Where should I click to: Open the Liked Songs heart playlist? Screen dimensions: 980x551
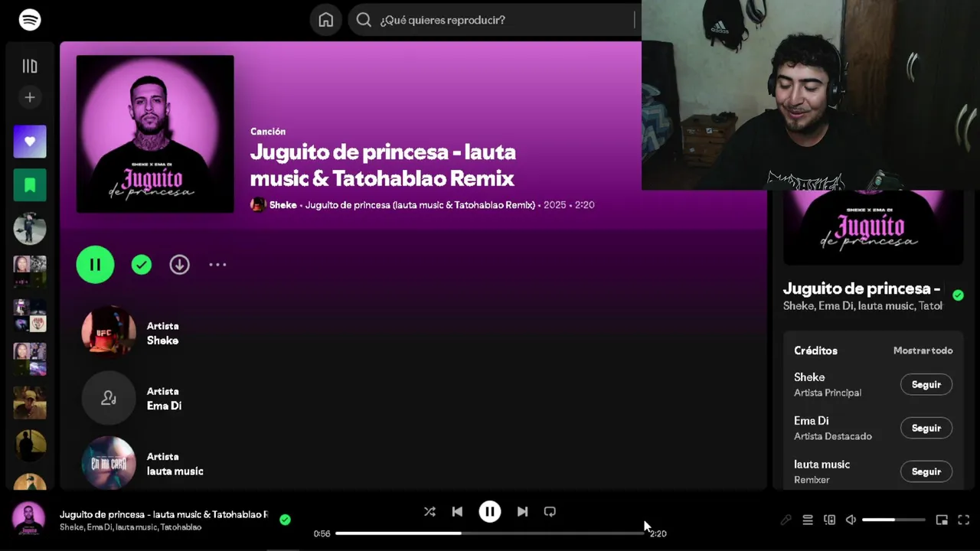point(30,142)
